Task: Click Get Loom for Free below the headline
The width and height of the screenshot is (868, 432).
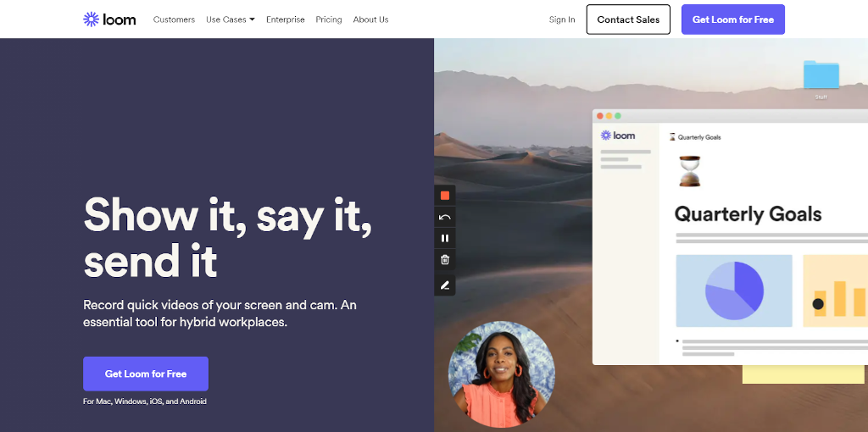Action: pos(146,374)
